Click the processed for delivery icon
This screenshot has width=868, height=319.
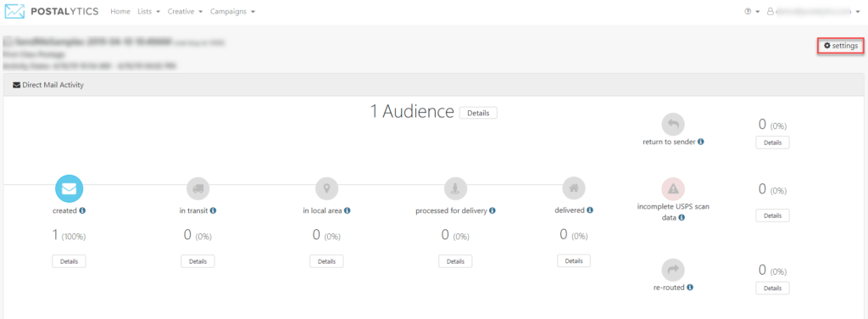(x=455, y=189)
